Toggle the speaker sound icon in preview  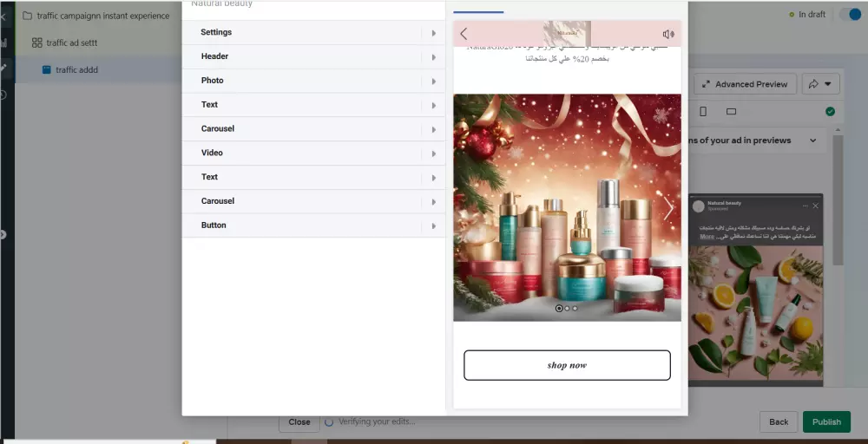tap(668, 35)
